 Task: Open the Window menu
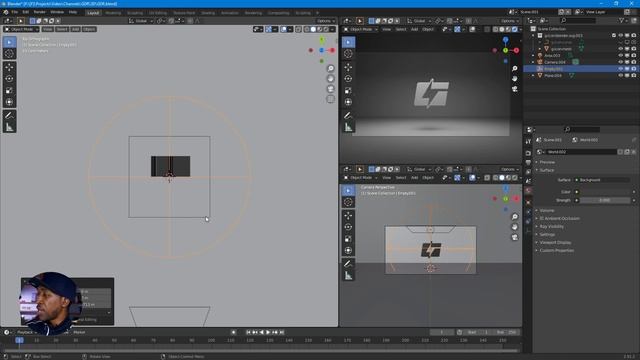click(57, 12)
